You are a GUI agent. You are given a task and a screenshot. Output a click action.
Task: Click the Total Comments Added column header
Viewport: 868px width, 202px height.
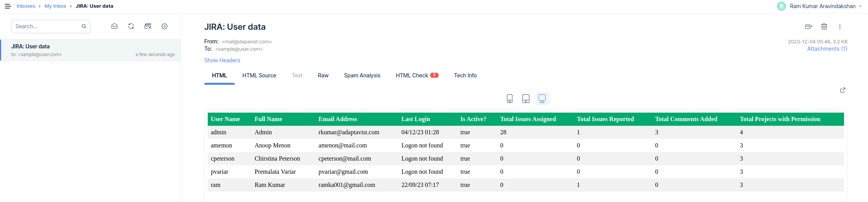pyautogui.click(x=686, y=119)
